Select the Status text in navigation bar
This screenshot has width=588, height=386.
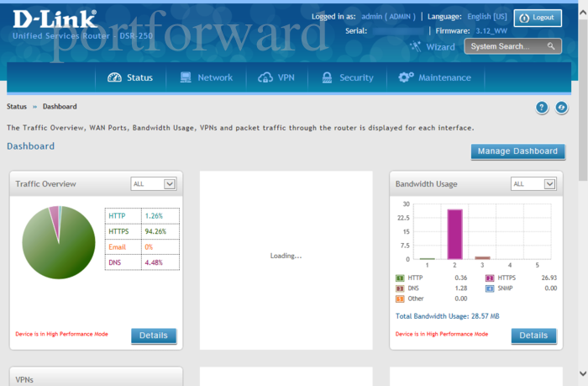point(139,77)
